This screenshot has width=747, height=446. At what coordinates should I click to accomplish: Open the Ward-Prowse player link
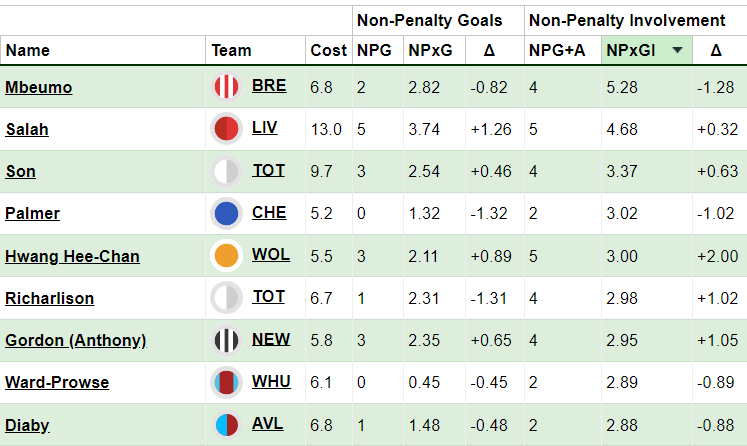tap(57, 382)
